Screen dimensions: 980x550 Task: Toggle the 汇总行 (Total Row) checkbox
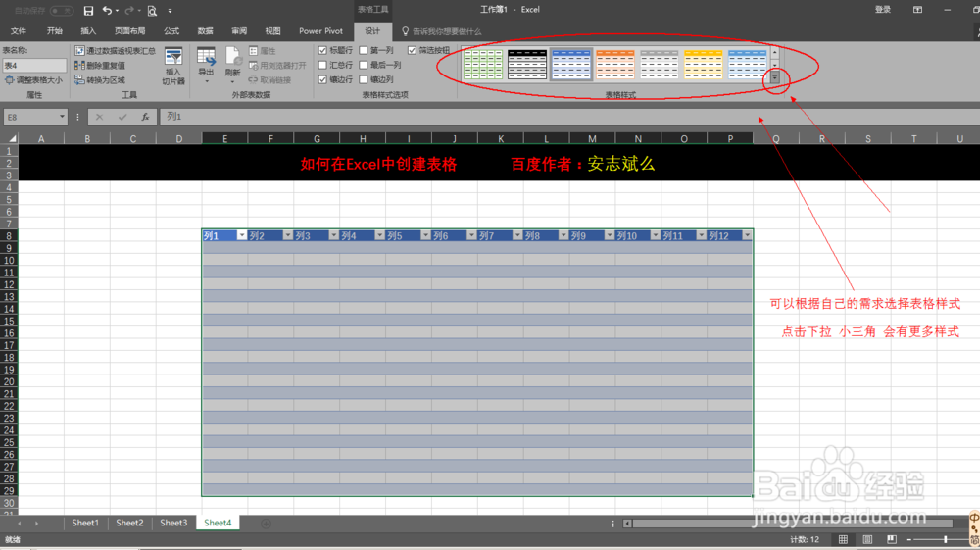tap(322, 65)
